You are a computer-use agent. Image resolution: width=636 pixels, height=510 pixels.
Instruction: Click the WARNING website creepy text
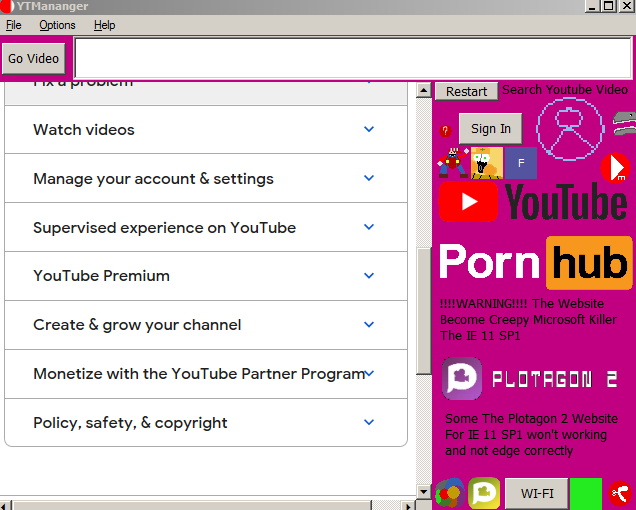(x=528, y=320)
